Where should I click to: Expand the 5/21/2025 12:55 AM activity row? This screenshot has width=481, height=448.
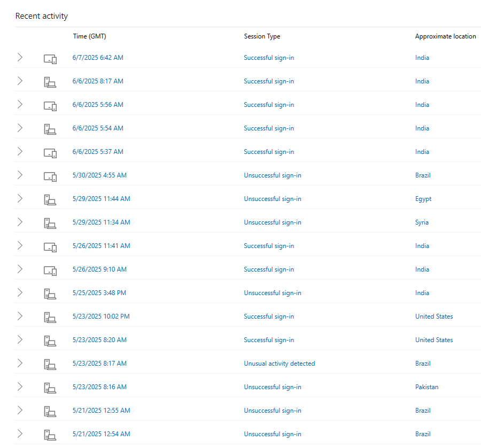[x=20, y=410]
